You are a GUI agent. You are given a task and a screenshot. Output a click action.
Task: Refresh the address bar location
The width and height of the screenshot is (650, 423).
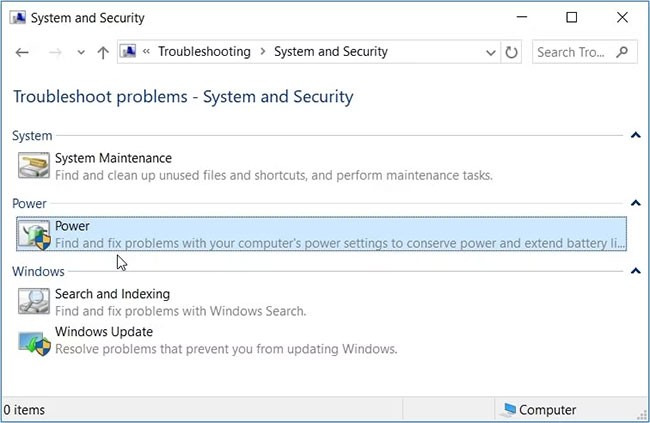tap(512, 52)
